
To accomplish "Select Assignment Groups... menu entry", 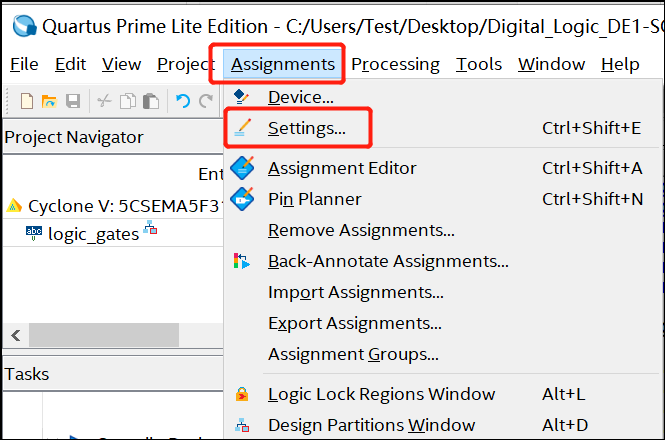I will 443,354.
